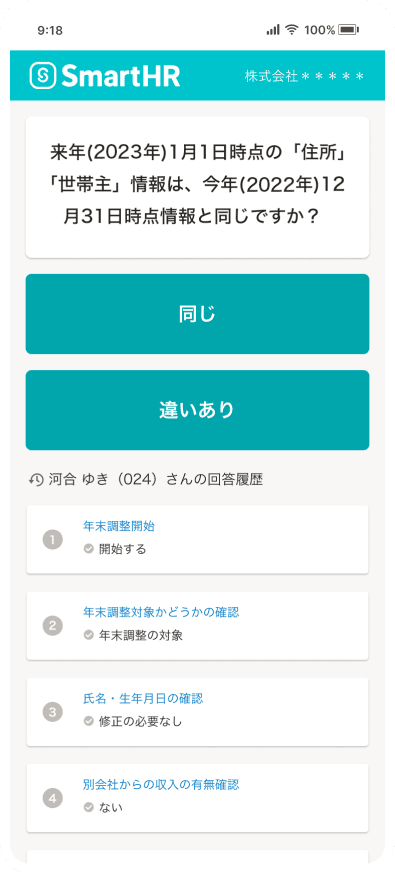Open the 別会社からの収入の有無確認 link

click(x=161, y=784)
